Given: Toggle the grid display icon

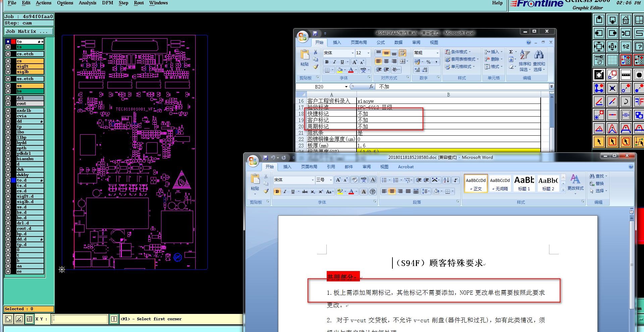Looking at the screenshot, I should pyautogui.click(x=612, y=60).
